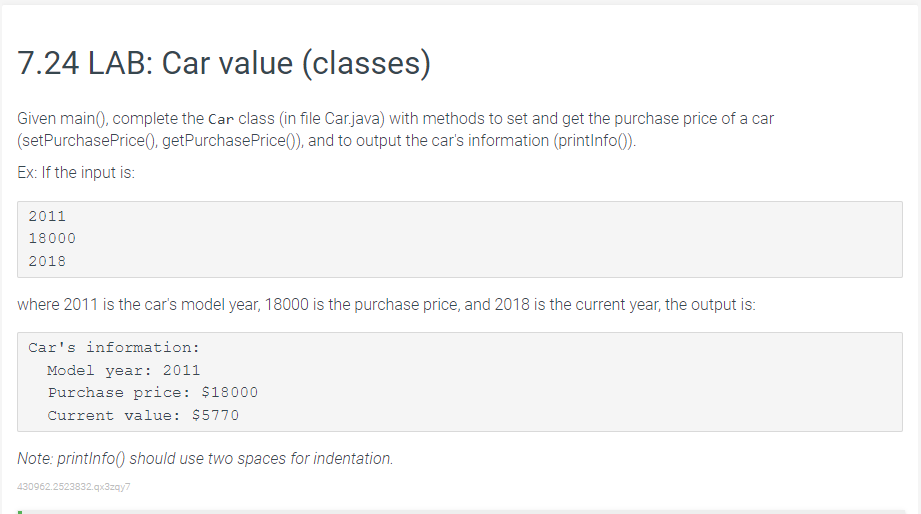Click the inline 'Car' code word

[x=221, y=119]
